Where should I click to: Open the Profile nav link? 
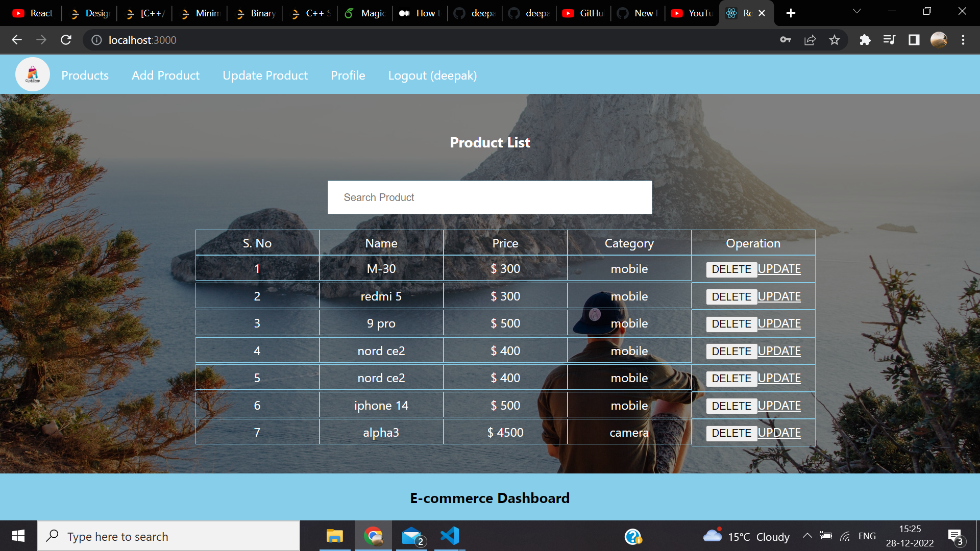348,76
